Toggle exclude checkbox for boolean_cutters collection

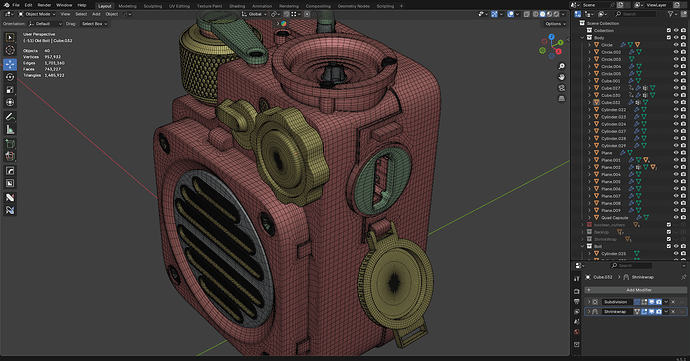(669, 225)
